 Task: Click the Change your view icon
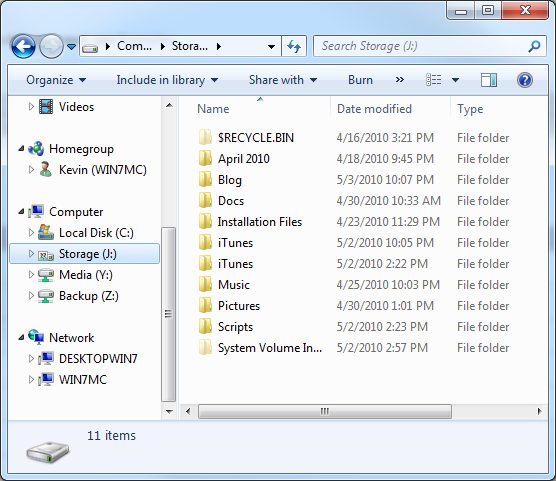[x=433, y=80]
